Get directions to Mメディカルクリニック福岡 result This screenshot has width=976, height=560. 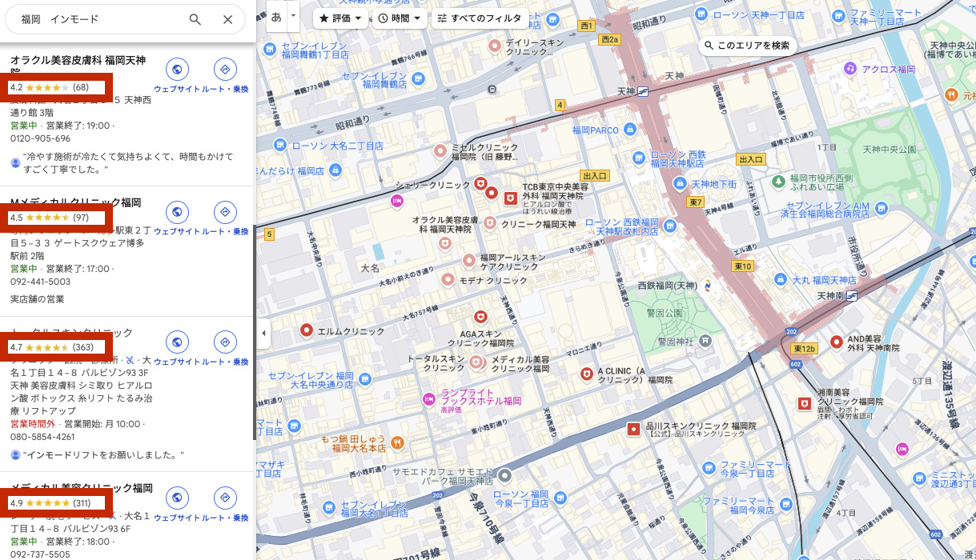225,212
